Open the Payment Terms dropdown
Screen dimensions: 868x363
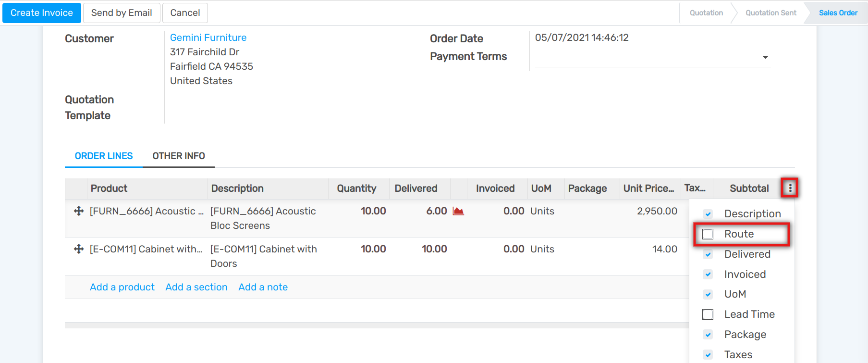[765, 56]
